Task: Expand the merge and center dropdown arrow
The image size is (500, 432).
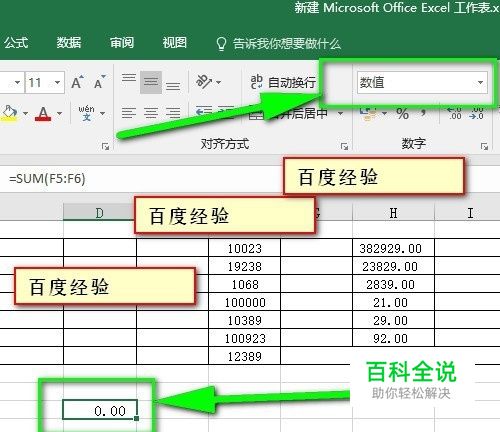Action: point(340,113)
